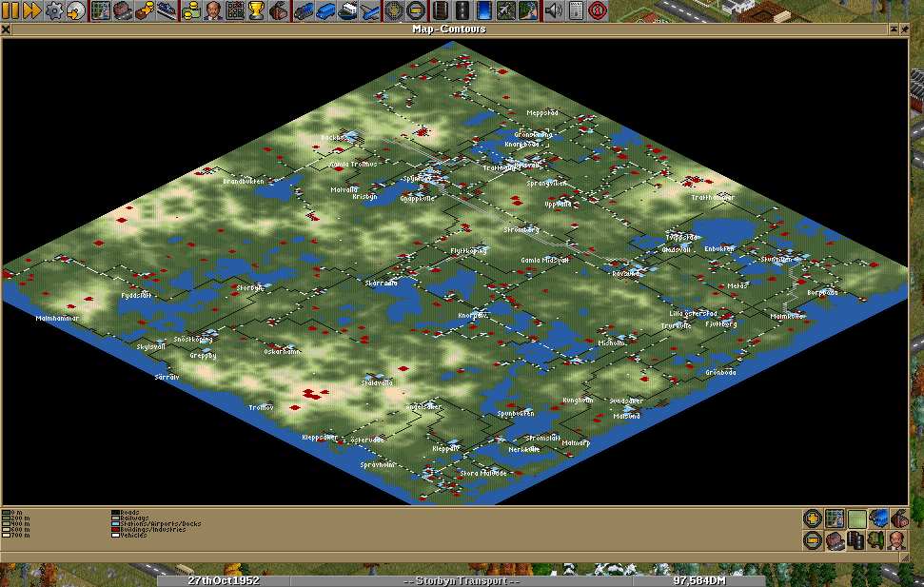The width and height of the screenshot is (924, 587).
Task: Open the newspaper message history icon
Action: pos(576,10)
